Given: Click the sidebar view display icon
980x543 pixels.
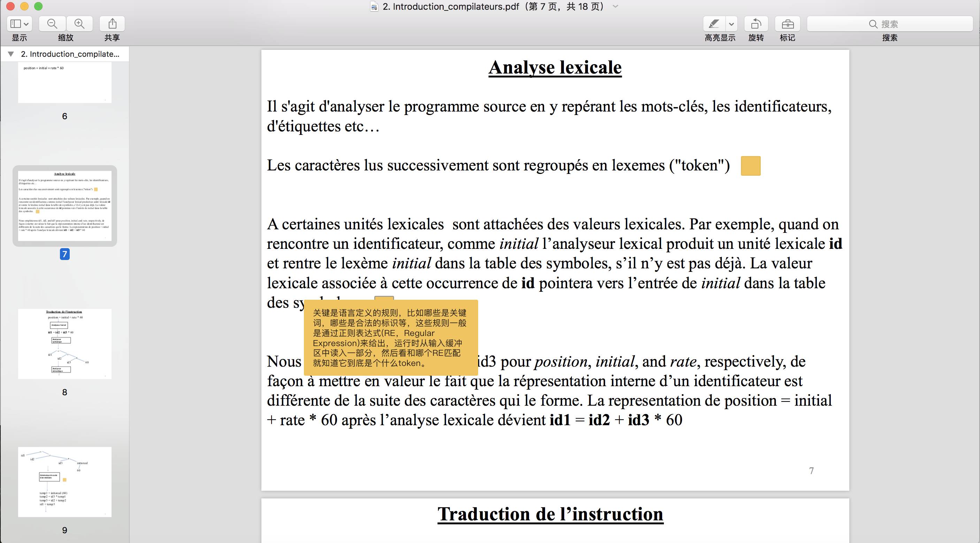Looking at the screenshot, I should pyautogui.click(x=16, y=24).
